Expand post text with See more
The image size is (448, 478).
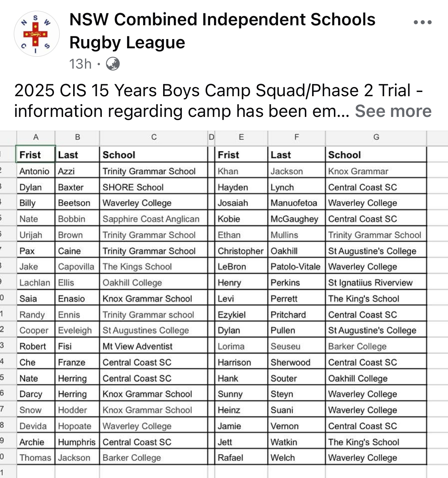[393, 111]
